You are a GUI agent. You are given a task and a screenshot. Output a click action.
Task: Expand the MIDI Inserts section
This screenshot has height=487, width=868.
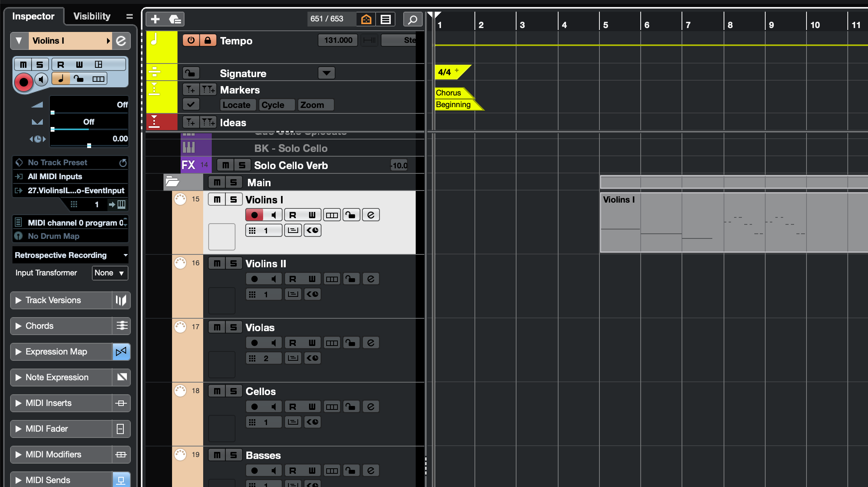pos(18,403)
